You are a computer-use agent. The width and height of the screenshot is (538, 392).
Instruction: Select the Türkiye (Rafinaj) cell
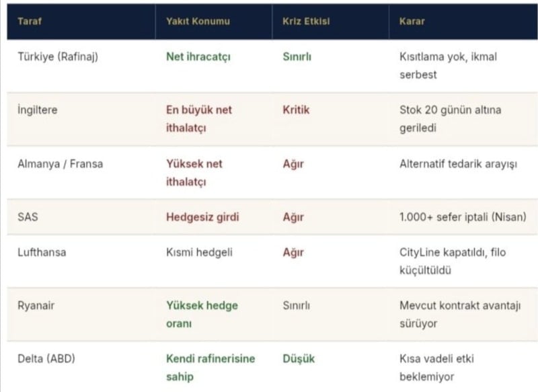click(58, 57)
